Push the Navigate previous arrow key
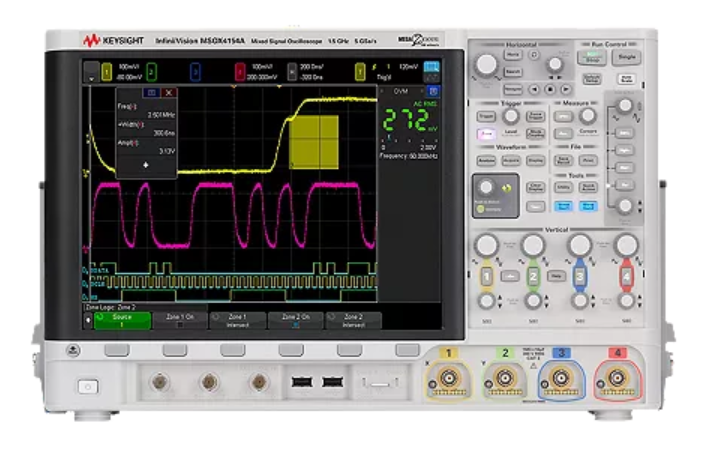Image resolution: width=701 pixels, height=450 pixels. point(534,89)
